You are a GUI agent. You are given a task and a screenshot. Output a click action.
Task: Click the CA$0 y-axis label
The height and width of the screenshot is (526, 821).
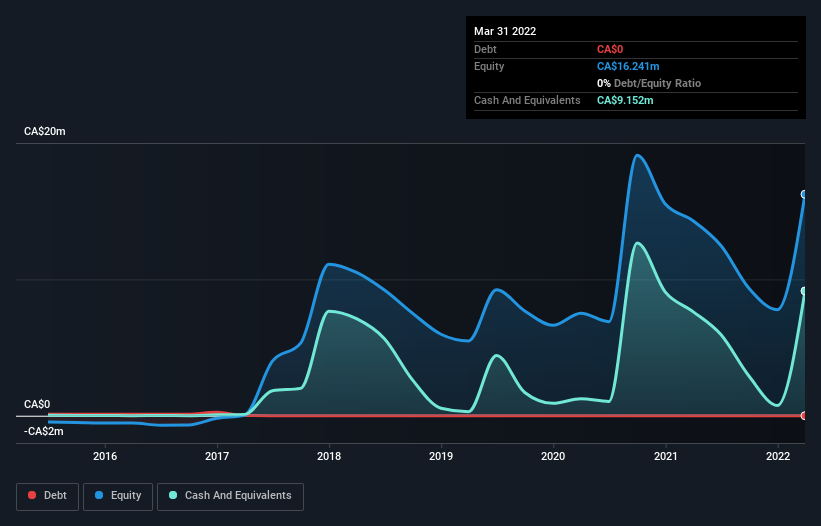(37, 405)
